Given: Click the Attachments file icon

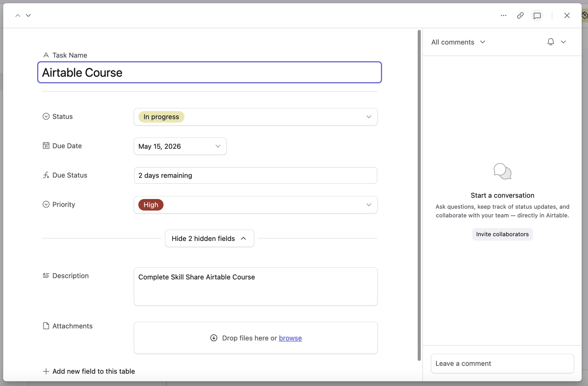Looking at the screenshot, I should 46,326.
